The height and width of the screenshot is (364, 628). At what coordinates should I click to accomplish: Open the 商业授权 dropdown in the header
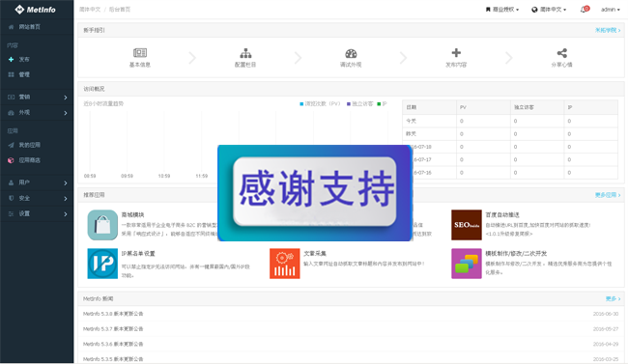(502, 10)
